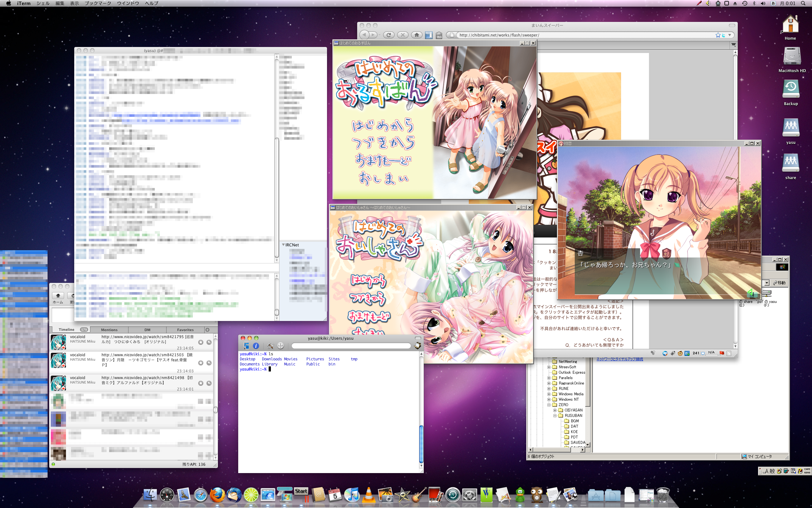Click the 移動 go button in Explorer

point(779,283)
